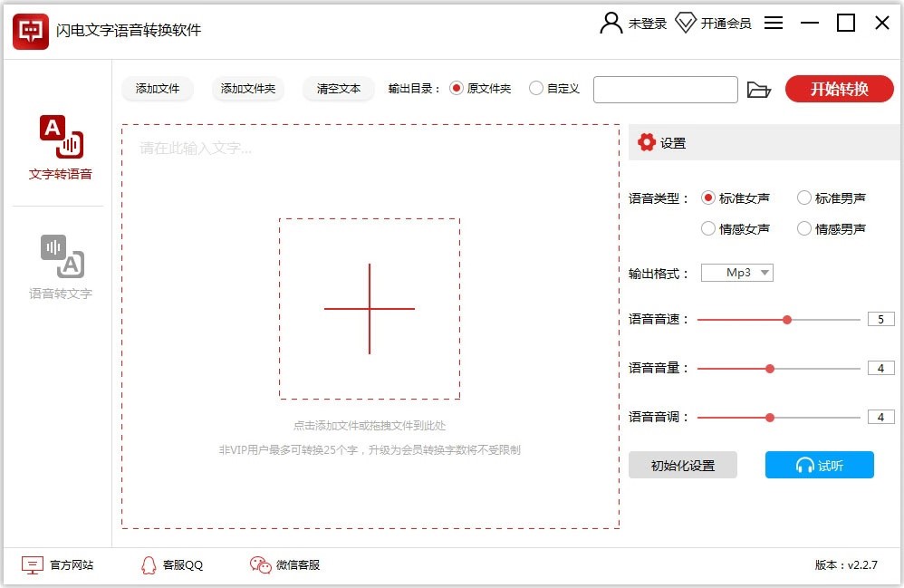Reset settings with 初始化设置 button
Viewport: 904px width, 588px height.
(x=683, y=465)
